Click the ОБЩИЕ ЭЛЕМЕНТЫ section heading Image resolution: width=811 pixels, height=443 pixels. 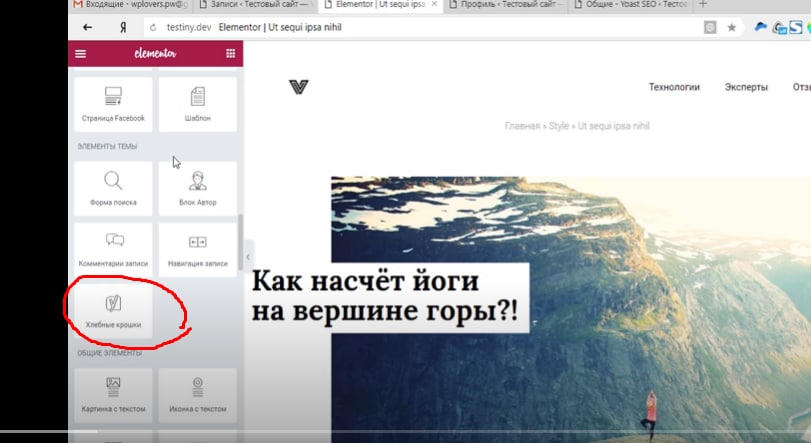point(109,354)
